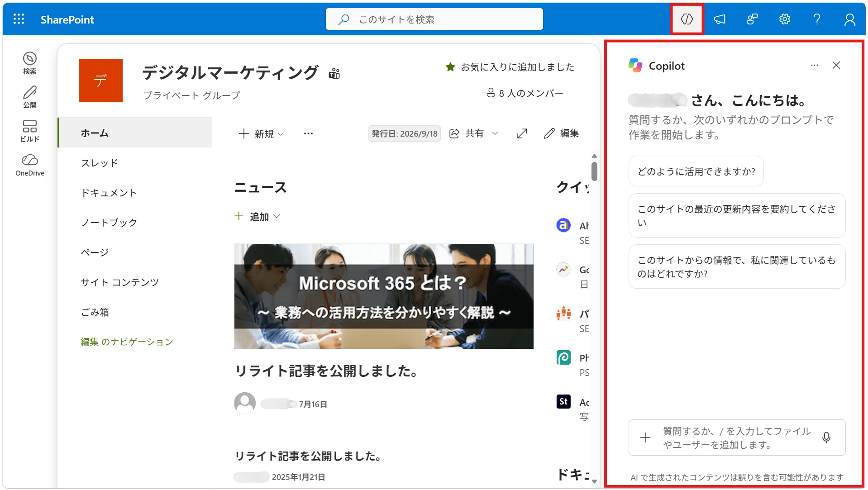Close the Copilot pane
This screenshot has width=868, height=490.
pyautogui.click(x=836, y=66)
